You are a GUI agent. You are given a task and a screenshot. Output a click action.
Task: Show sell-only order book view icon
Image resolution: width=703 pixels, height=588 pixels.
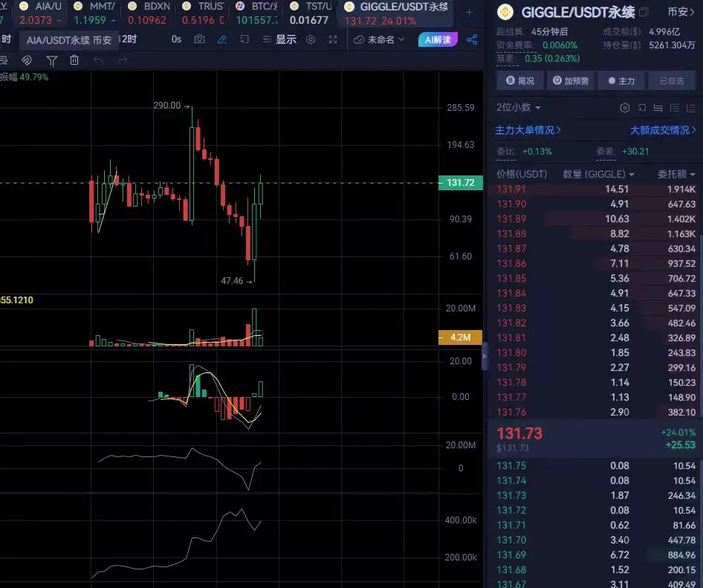pyautogui.click(x=691, y=108)
